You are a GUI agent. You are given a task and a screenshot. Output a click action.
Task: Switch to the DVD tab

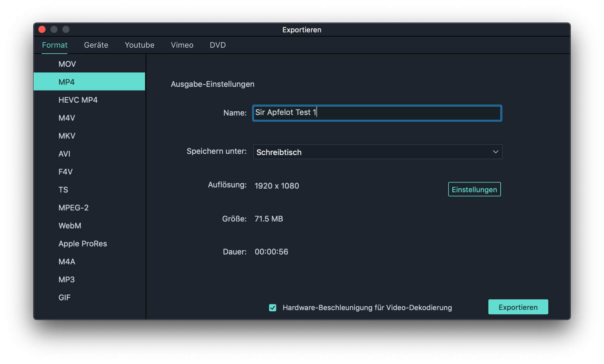click(218, 45)
